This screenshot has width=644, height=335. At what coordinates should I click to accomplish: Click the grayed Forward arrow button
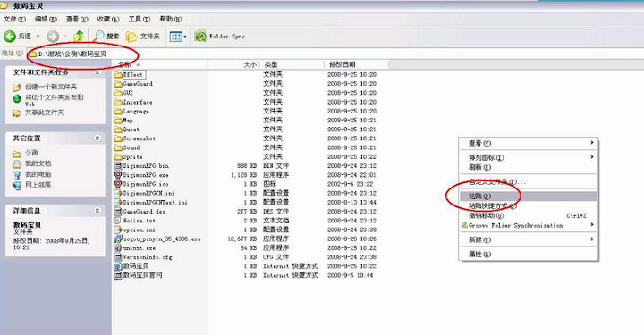[x=53, y=37]
